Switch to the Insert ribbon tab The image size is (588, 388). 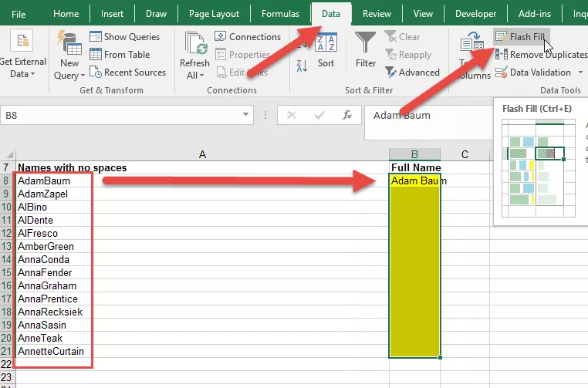(112, 14)
